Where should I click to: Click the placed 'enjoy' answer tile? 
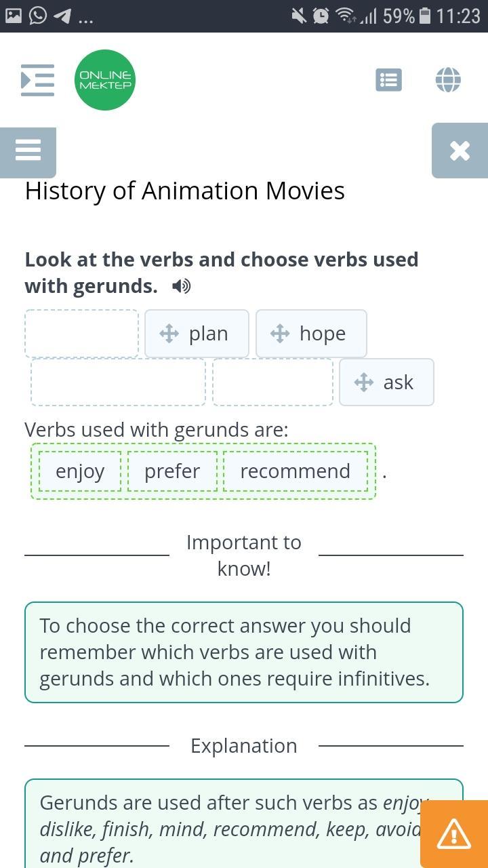pyautogui.click(x=80, y=471)
